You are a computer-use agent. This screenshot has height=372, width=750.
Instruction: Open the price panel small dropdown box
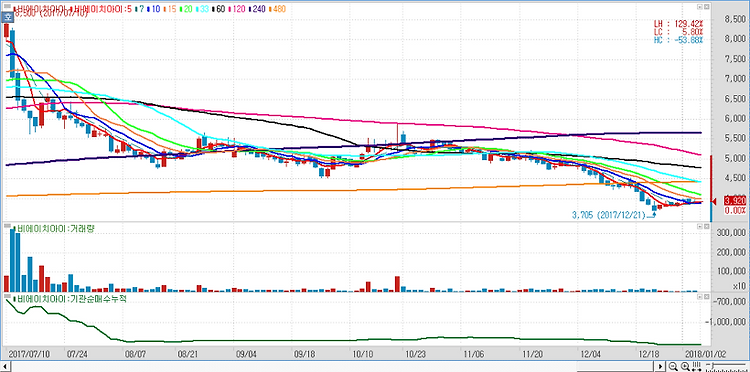click(x=700, y=7)
